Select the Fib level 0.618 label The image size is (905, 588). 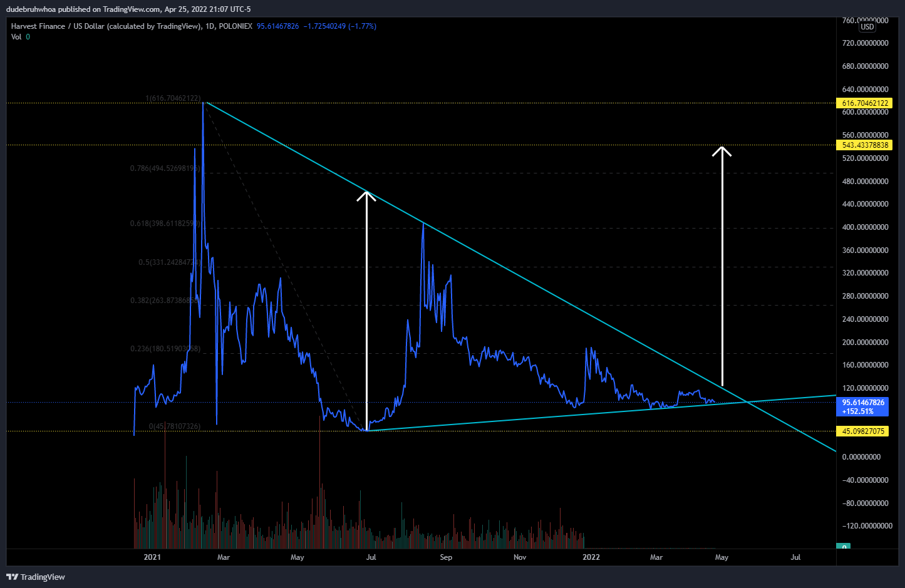(165, 224)
